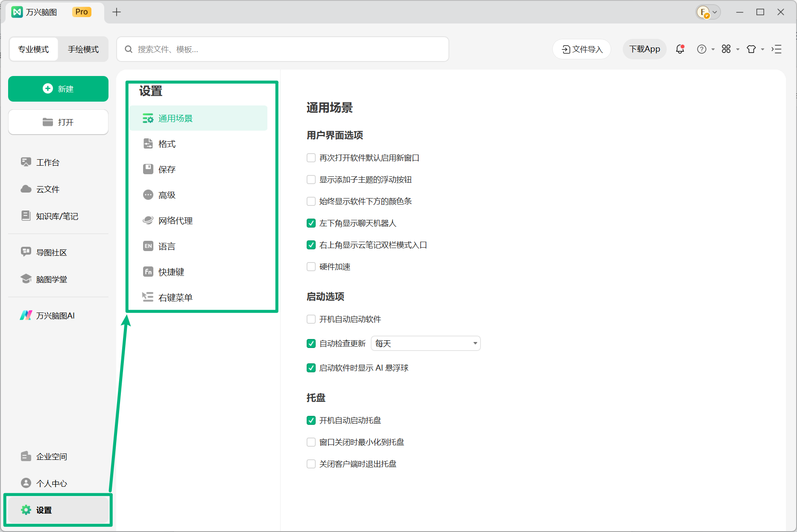
Task: Click the user avatar icon in title bar
Action: [703, 12]
